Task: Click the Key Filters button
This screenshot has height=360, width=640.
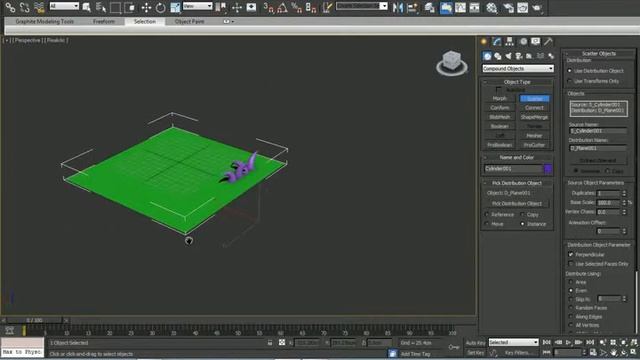Action: click(518, 353)
